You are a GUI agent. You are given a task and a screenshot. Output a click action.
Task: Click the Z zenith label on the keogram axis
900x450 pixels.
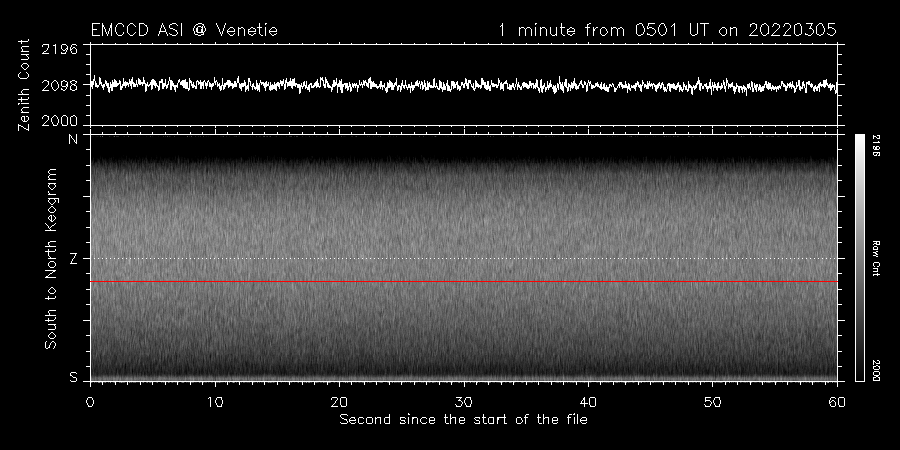click(73, 259)
